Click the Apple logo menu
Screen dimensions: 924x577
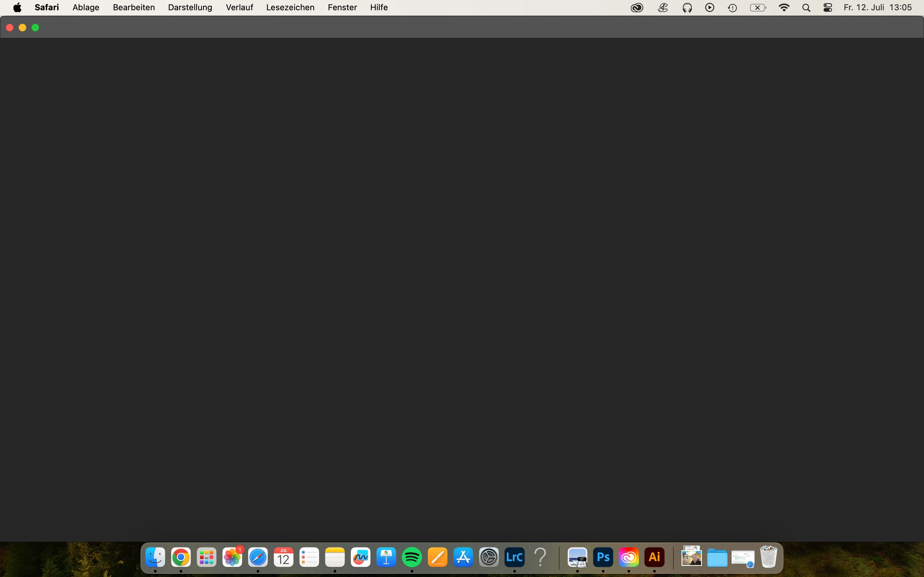pos(17,8)
